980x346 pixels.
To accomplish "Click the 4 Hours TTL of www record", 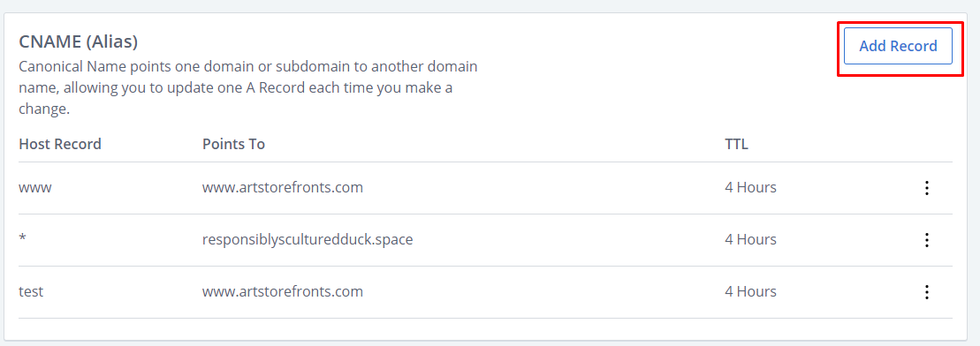I will pyautogui.click(x=750, y=187).
